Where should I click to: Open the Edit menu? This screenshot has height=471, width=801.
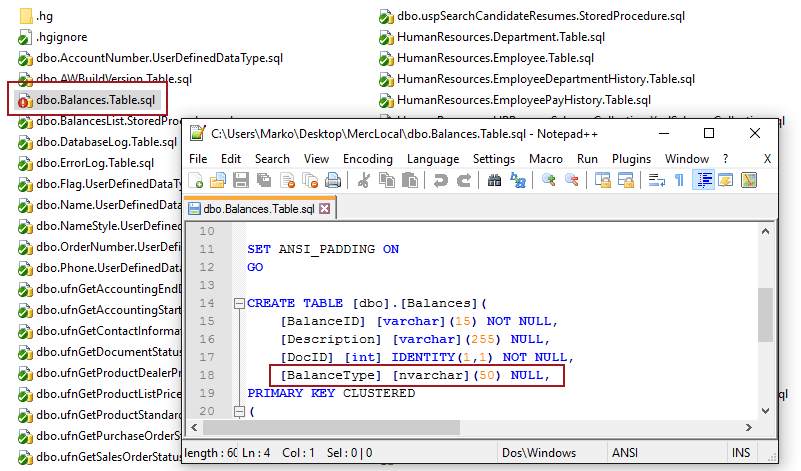pos(230,159)
